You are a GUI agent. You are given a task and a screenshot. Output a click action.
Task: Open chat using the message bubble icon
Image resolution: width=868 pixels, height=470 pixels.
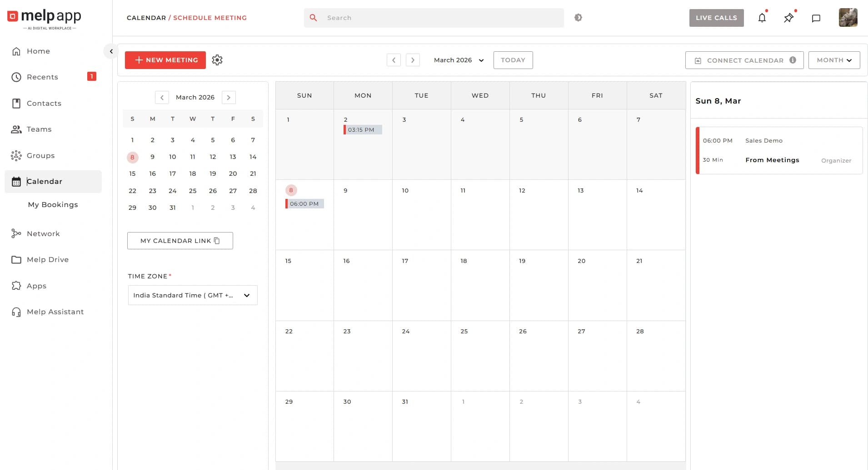(816, 18)
